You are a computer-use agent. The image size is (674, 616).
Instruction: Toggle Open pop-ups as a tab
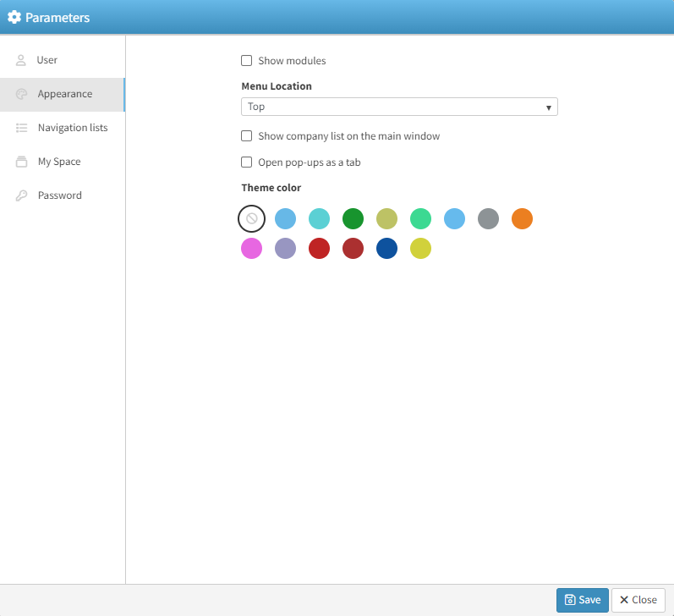(x=247, y=162)
